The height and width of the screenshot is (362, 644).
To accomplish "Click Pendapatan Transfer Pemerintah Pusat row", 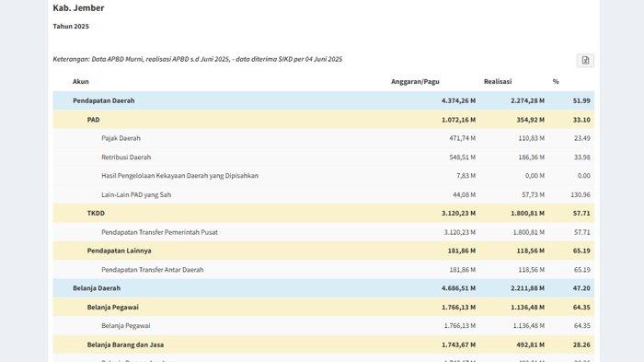I will tap(323, 232).
